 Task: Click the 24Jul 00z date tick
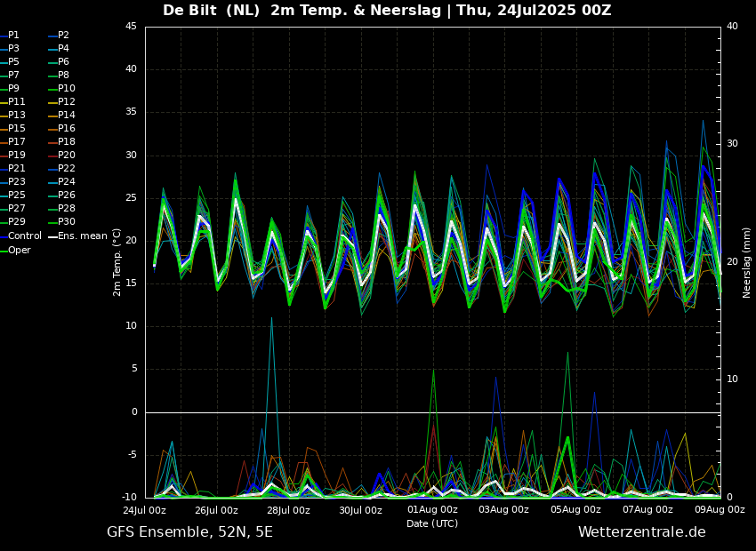(x=144, y=510)
